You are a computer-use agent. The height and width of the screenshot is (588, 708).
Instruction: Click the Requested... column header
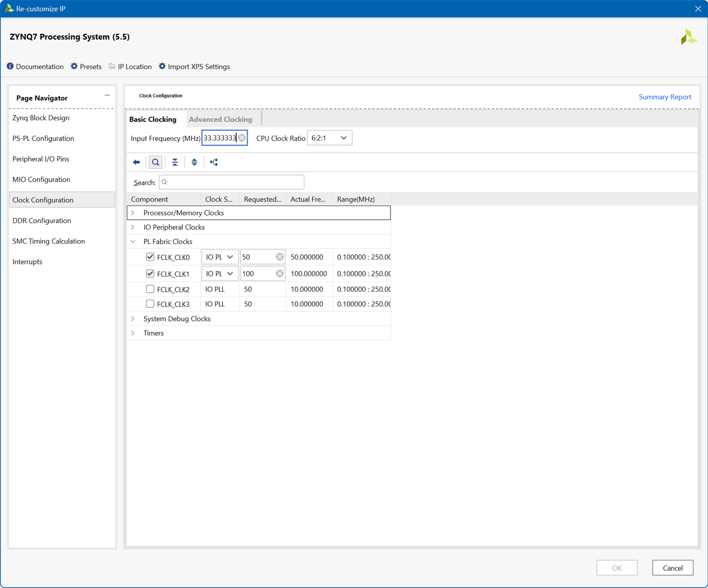(263, 199)
